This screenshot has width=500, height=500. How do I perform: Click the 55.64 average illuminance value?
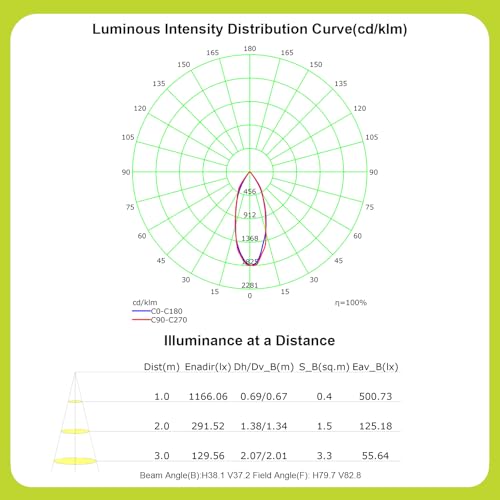click(375, 456)
